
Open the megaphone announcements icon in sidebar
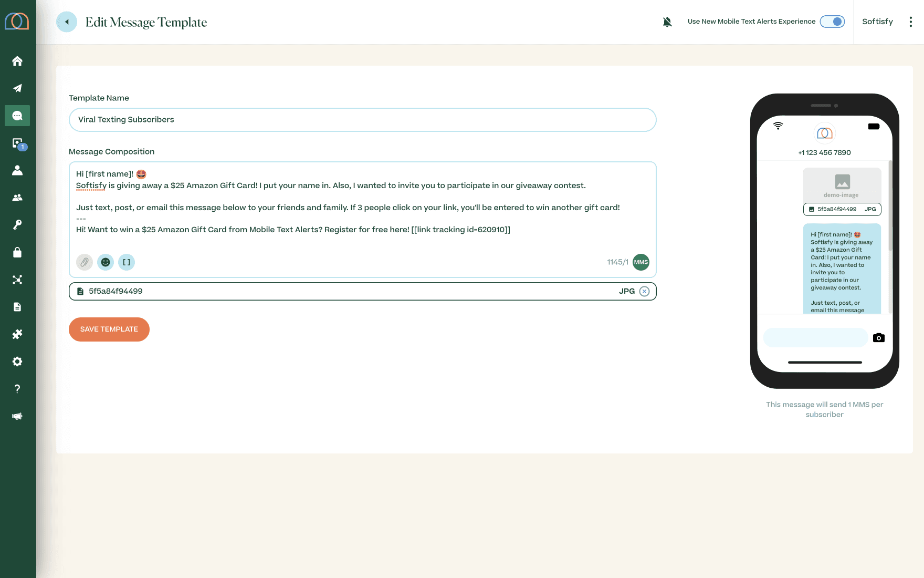(x=17, y=416)
